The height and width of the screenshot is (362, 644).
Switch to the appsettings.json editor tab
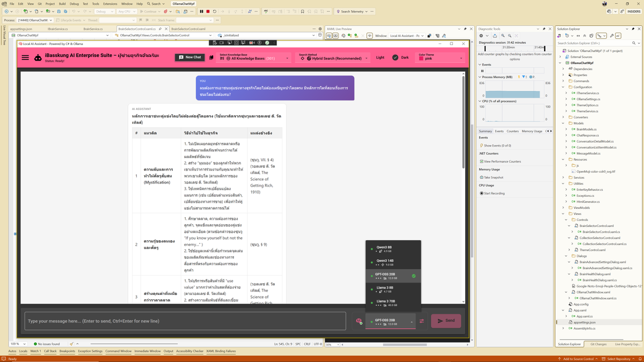[21, 29]
